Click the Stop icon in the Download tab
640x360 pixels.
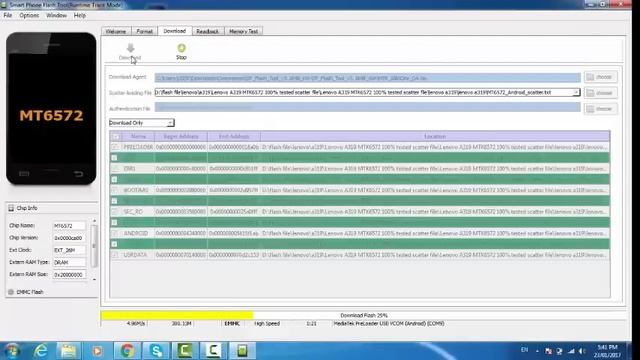tap(181, 48)
